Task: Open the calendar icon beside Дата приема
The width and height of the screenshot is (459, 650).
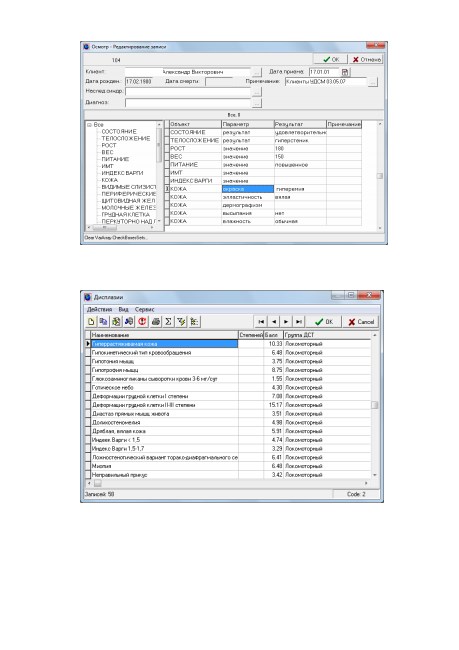Action: point(345,72)
